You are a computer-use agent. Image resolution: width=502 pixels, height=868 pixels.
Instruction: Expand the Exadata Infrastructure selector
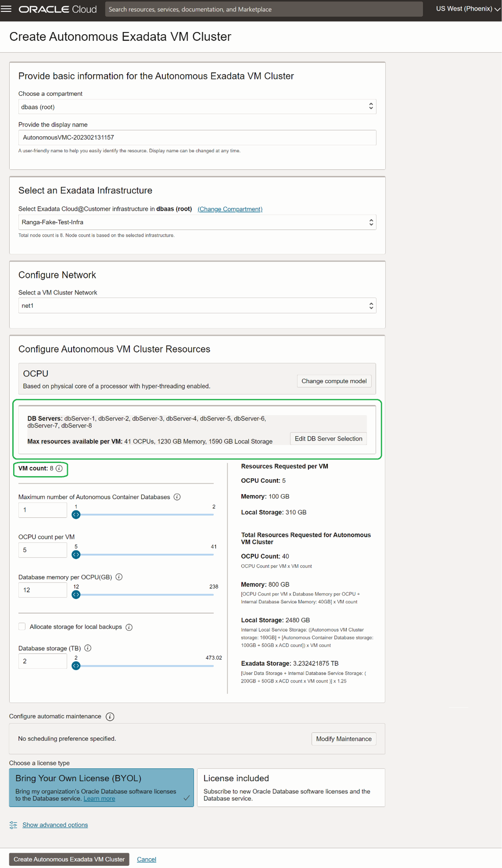(197, 222)
